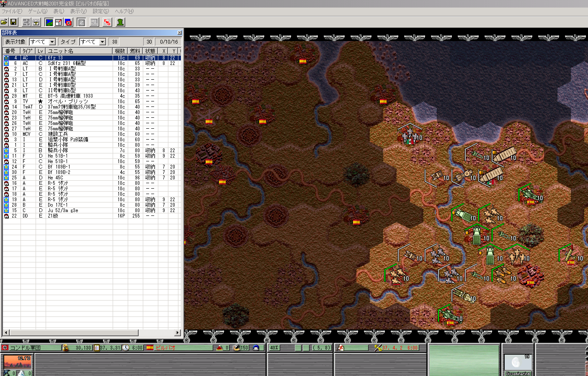This screenshot has height=376, width=588.
Task: Click the open file folder toolbar icon
Action: [5, 22]
